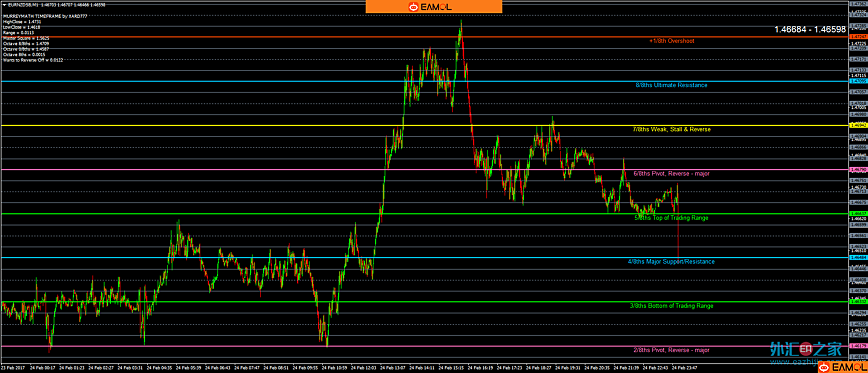Click the '8/8ths Ultimate Resistance' label
Image resolution: width=868 pixels, height=373 pixels.
click(672, 85)
